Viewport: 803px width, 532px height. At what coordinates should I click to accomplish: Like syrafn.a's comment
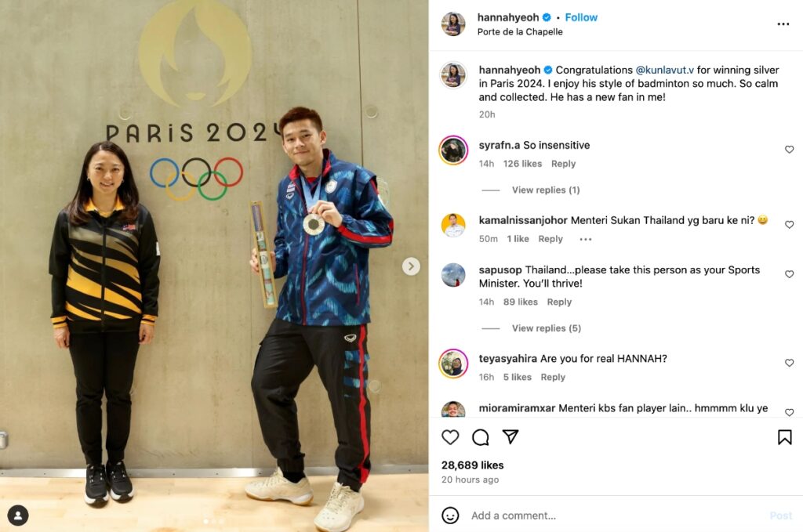pyautogui.click(x=789, y=150)
